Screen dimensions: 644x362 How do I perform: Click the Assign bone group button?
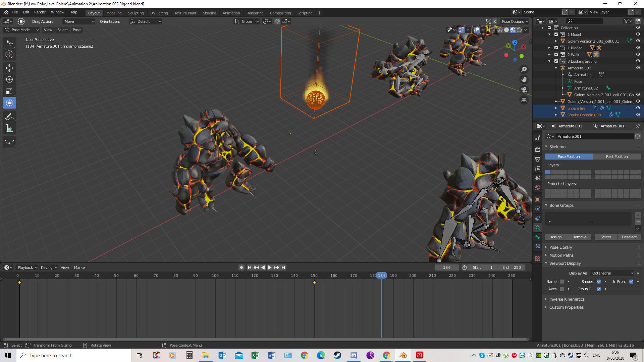[x=556, y=237]
